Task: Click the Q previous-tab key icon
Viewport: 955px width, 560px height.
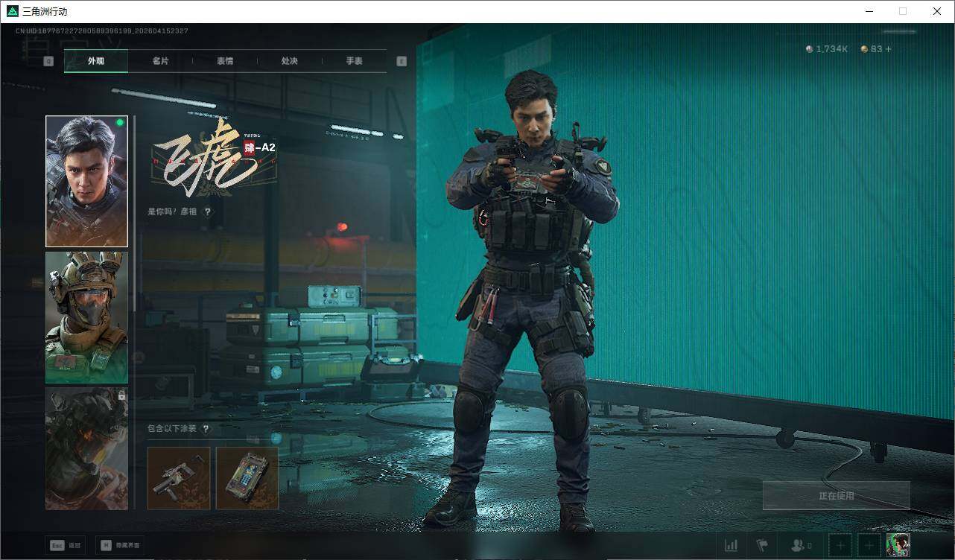Action: (x=48, y=61)
